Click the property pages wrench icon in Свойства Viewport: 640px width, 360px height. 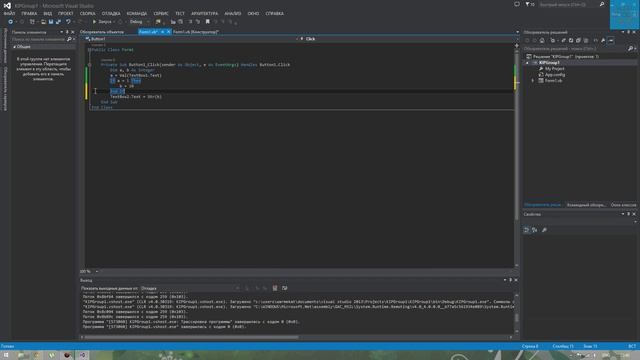(544, 230)
